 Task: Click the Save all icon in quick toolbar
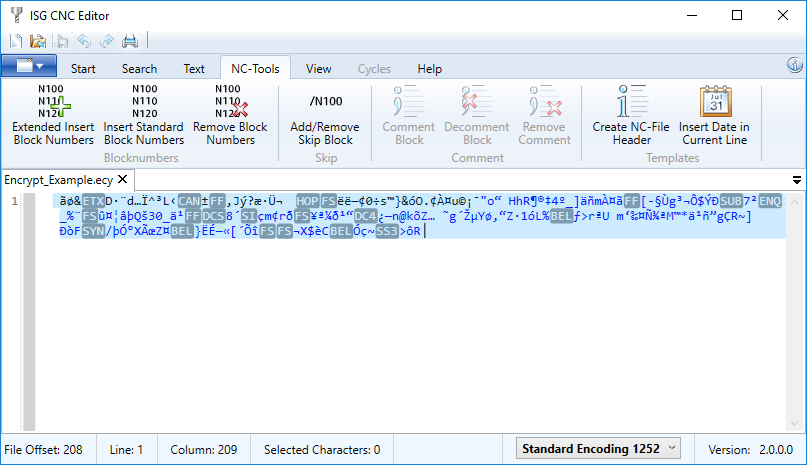pyautogui.click(x=61, y=41)
